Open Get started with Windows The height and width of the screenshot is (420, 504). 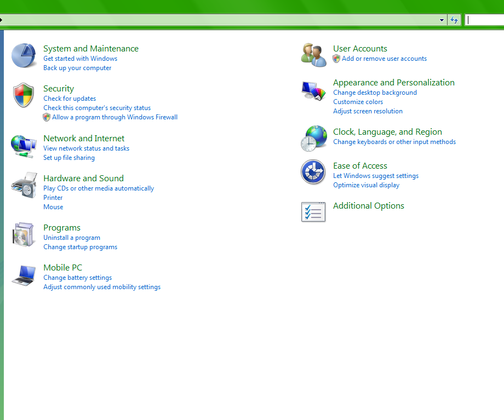pyautogui.click(x=80, y=59)
